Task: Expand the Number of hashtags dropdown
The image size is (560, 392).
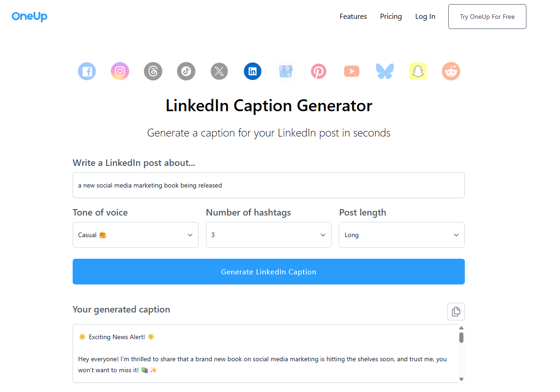Action: pyautogui.click(x=269, y=235)
